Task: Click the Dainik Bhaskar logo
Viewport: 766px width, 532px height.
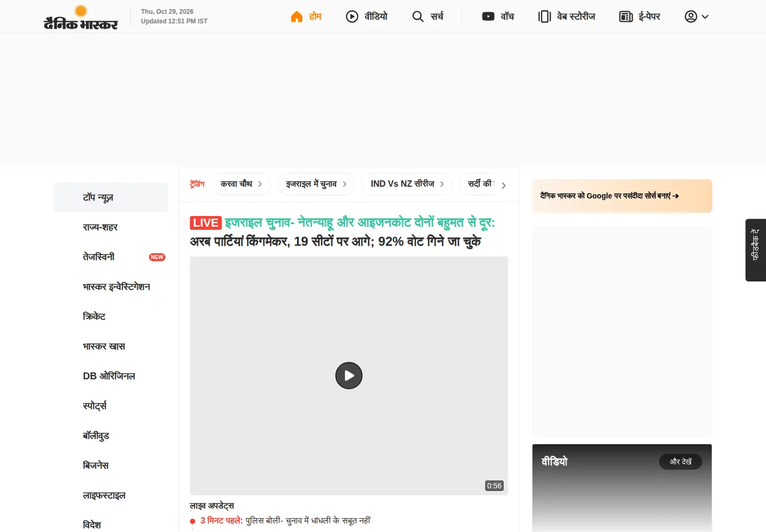Action: click(x=81, y=17)
